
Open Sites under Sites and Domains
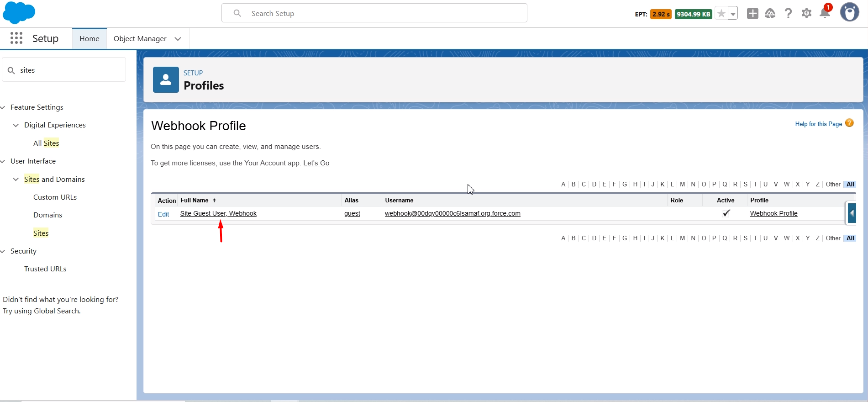click(41, 233)
